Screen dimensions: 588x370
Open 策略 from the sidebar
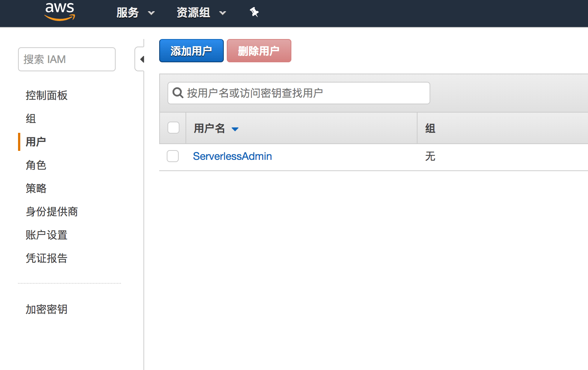(x=36, y=188)
